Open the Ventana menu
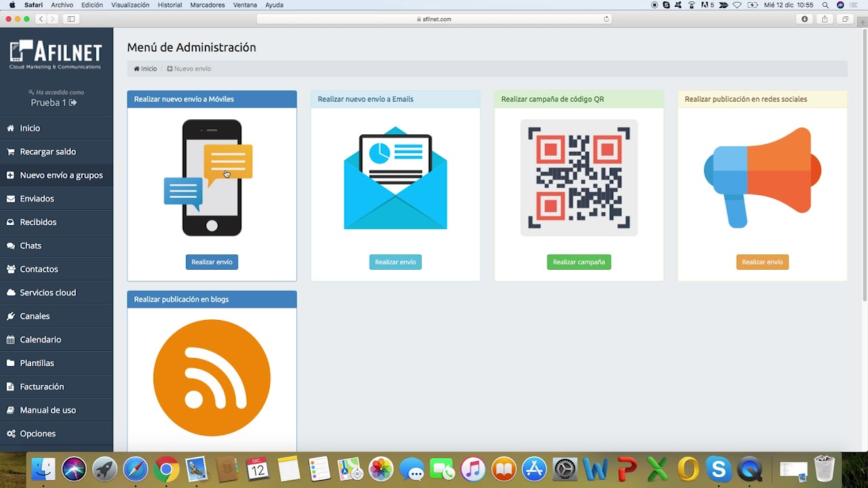The width and height of the screenshot is (868, 488). [x=246, y=5]
